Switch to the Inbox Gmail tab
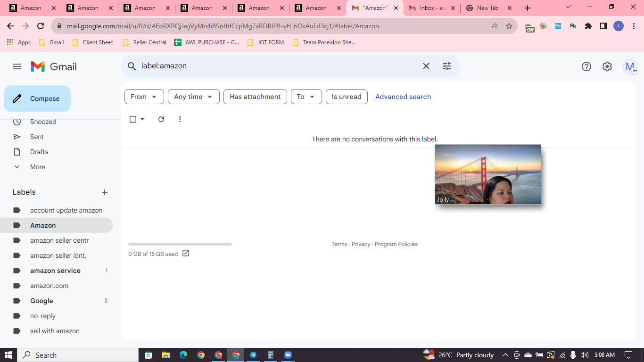 [x=431, y=8]
